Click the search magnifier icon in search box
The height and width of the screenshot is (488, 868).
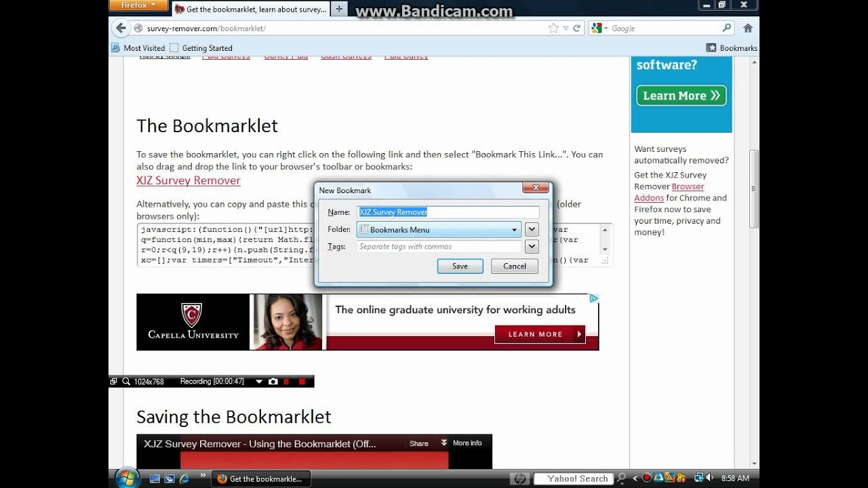point(727,28)
